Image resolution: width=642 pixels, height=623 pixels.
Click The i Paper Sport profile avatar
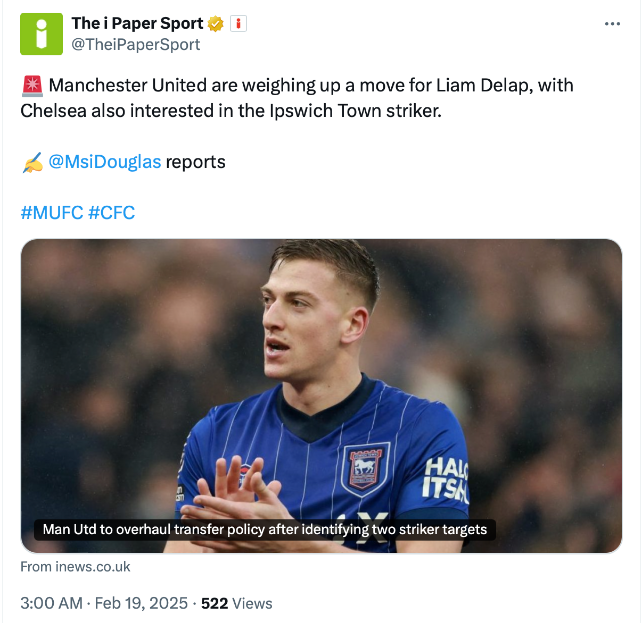pyautogui.click(x=40, y=33)
